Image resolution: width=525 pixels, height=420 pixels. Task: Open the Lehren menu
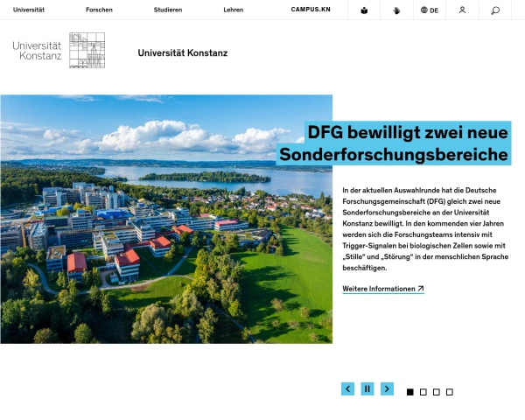234,10
